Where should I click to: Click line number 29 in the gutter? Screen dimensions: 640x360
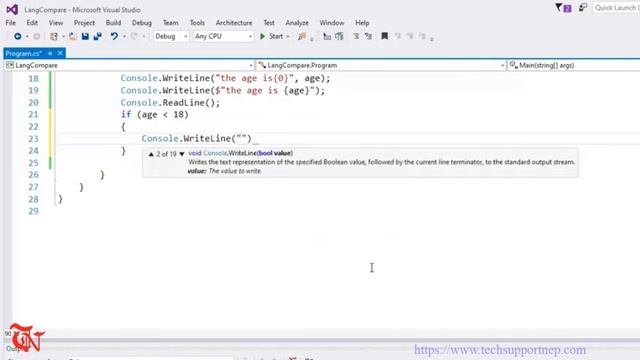pyautogui.click(x=33, y=211)
